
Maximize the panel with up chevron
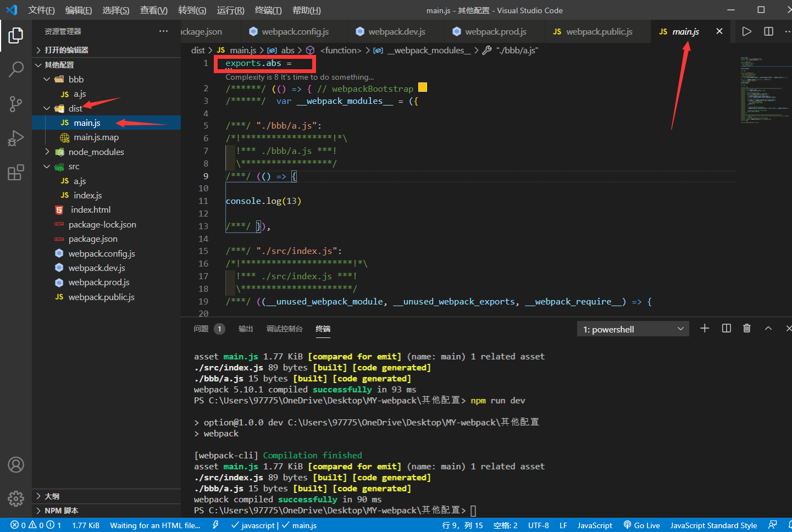tap(768, 328)
